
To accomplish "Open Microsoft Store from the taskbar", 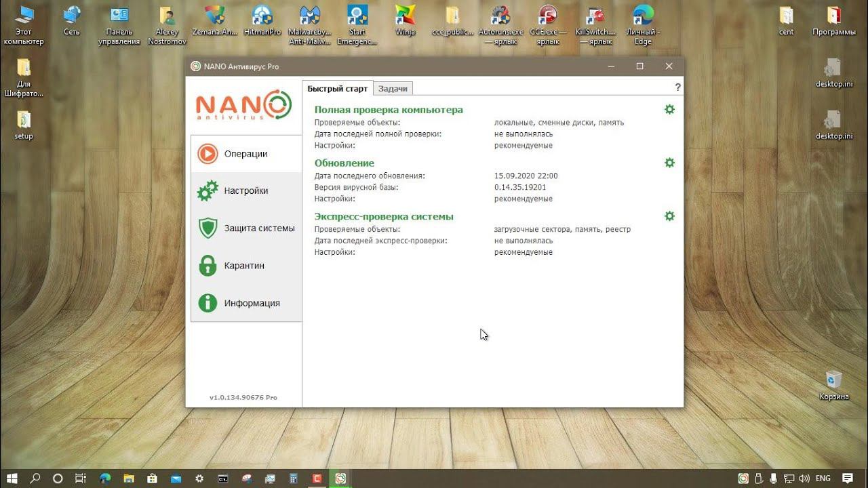I will click(x=153, y=478).
